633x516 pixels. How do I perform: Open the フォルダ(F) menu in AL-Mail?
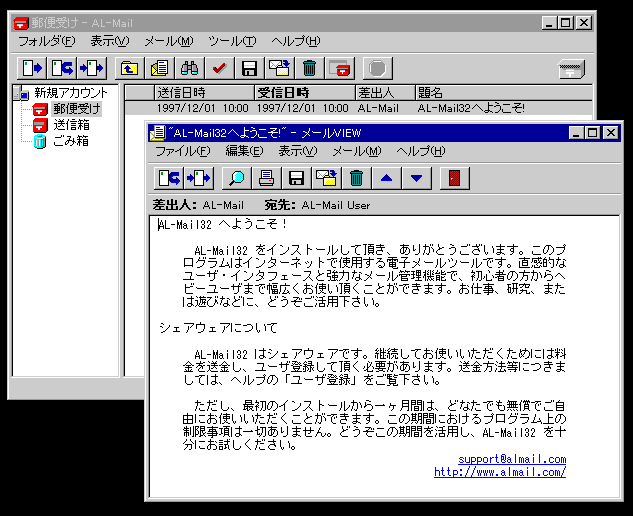click(x=47, y=41)
